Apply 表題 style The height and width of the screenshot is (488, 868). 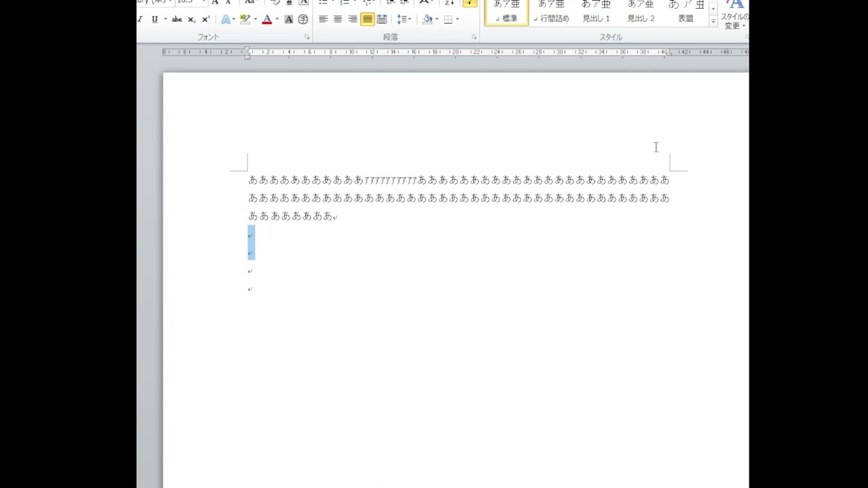coord(686,12)
